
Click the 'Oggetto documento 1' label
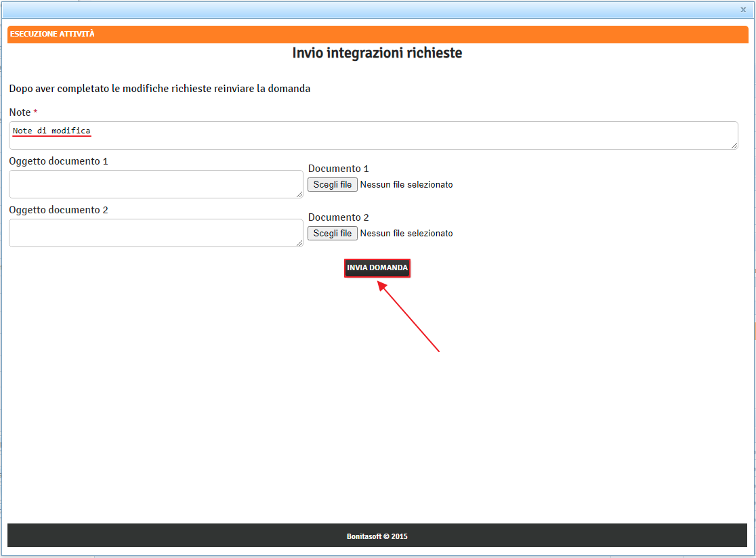pyautogui.click(x=58, y=161)
